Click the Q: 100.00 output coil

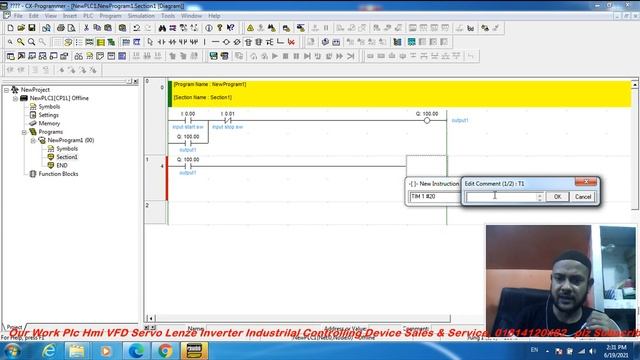click(x=427, y=120)
